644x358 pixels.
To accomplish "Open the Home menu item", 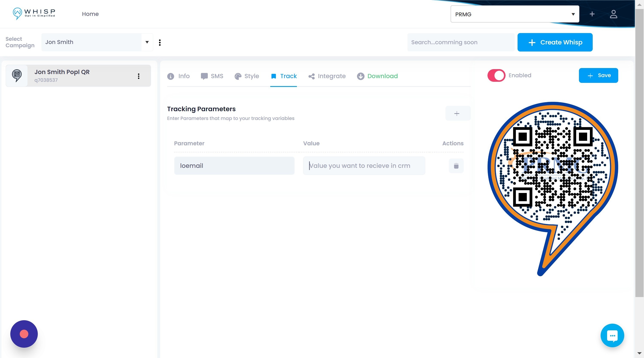I will tap(90, 14).
